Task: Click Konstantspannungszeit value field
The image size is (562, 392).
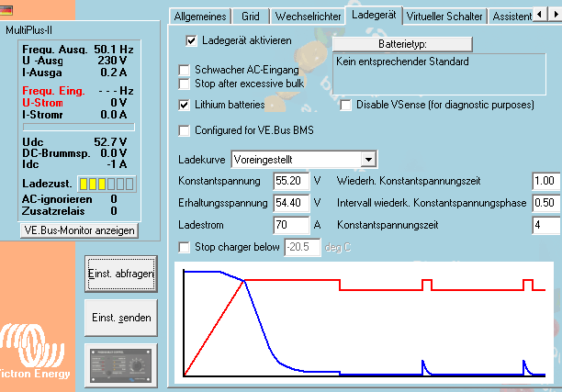Action: pos(546,225)
